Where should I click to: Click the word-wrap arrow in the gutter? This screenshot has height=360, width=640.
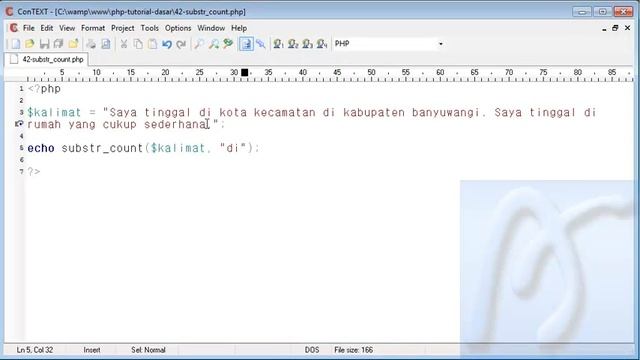(19, 124)
